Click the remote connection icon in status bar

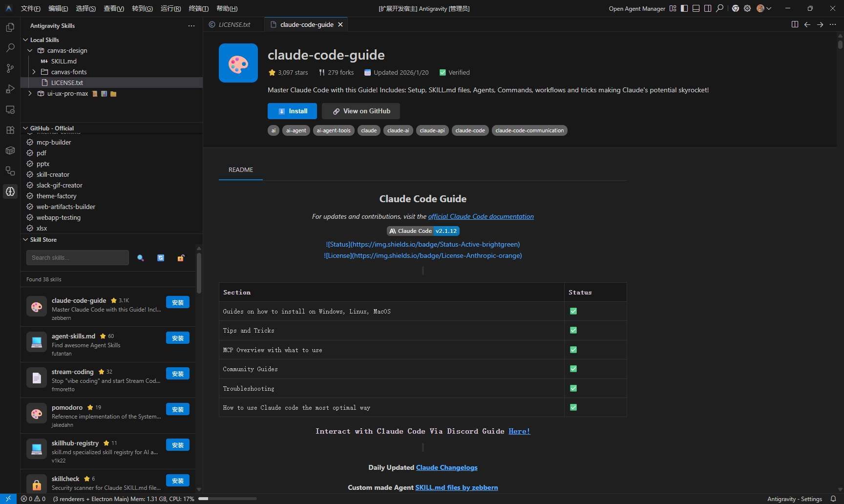8,499
